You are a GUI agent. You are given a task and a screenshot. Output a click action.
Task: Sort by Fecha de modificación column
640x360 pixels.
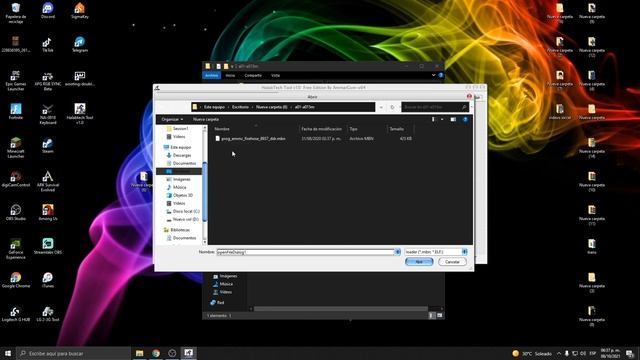322,129
